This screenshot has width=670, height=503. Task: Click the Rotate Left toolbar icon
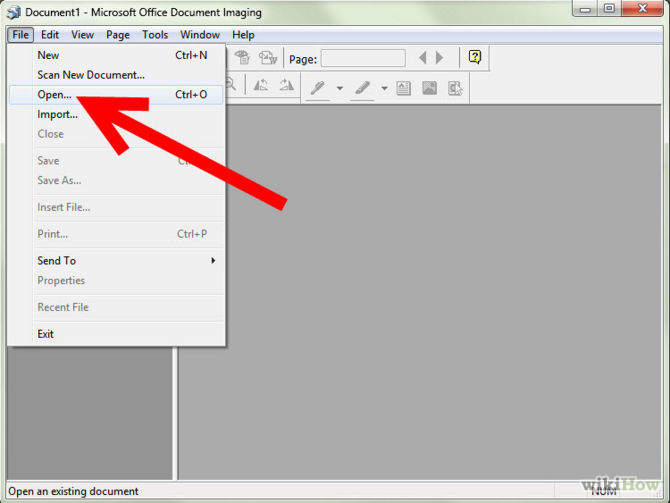tap(261, 85)
